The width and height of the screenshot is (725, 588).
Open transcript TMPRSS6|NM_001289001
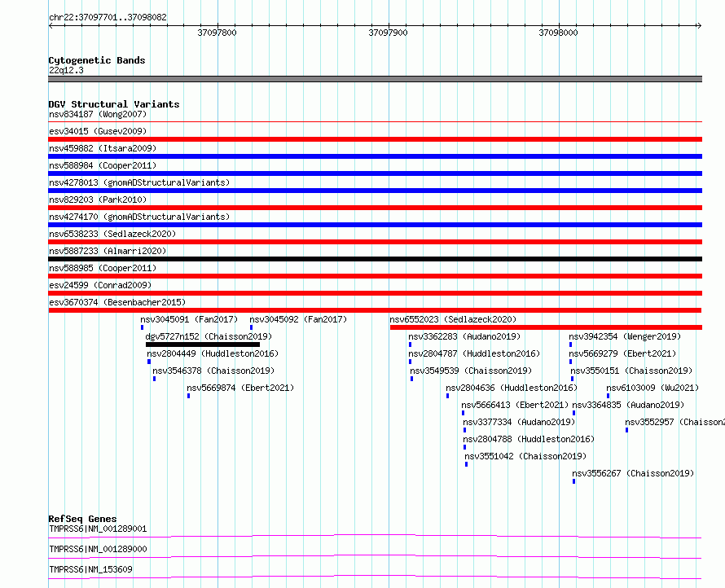pyautogui.click(x=98, y=529)
